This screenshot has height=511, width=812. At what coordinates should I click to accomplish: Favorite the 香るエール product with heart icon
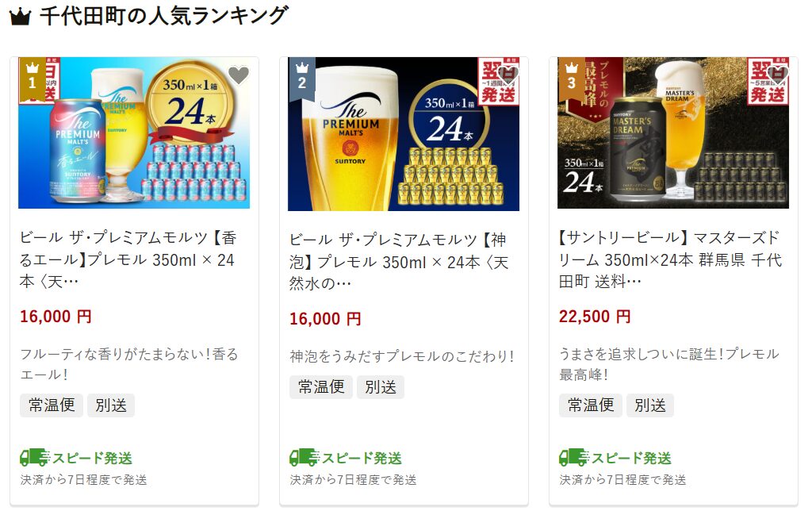click(x=239, y=76)
